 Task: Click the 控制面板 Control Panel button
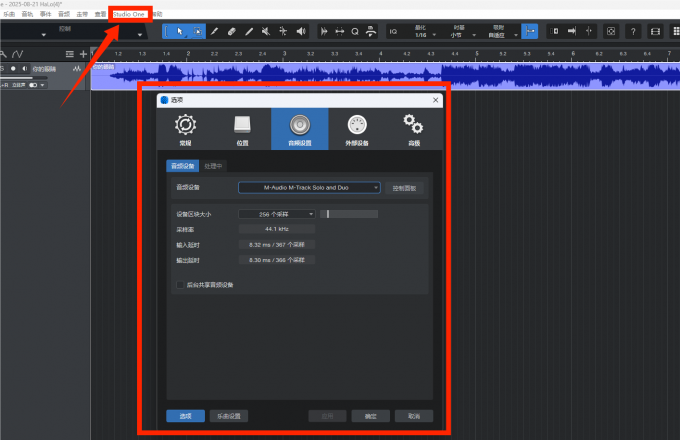[x=404, y=188]
